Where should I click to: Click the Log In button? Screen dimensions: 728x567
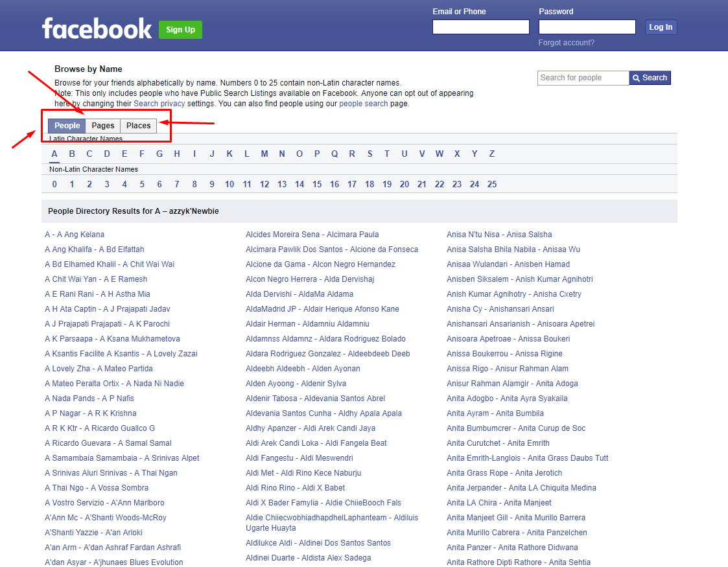[660, 27]
